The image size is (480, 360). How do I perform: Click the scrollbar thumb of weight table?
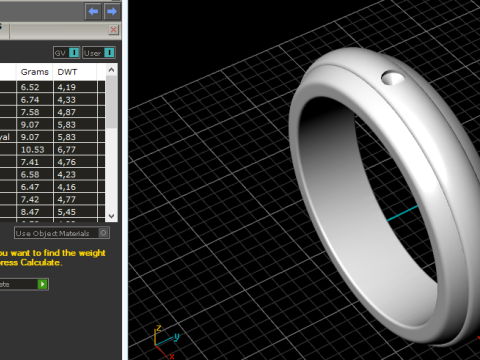[x=111, y=102]
